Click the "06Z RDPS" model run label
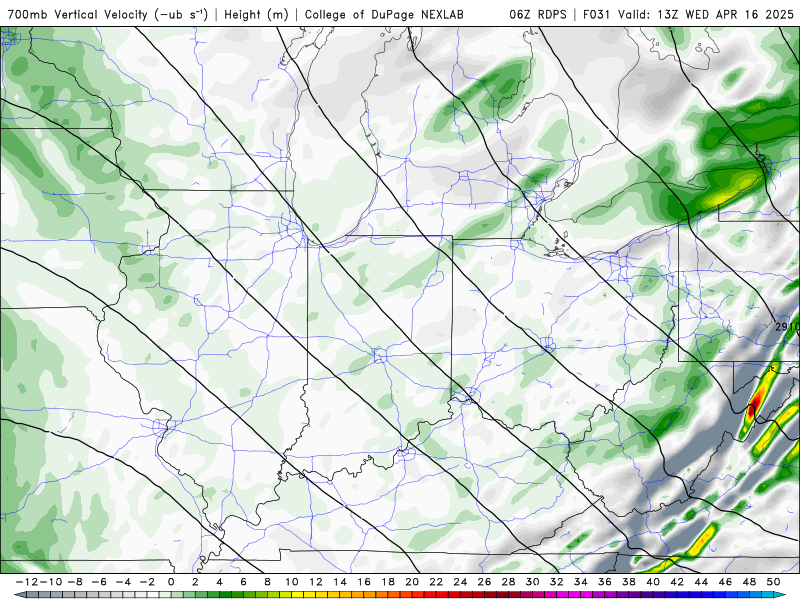The width and height of the screenshot is (800, 600). point(538,14)
